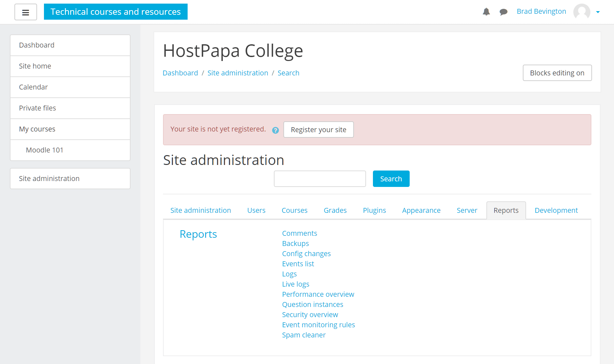Open the Backups report

tap(295, 243)
